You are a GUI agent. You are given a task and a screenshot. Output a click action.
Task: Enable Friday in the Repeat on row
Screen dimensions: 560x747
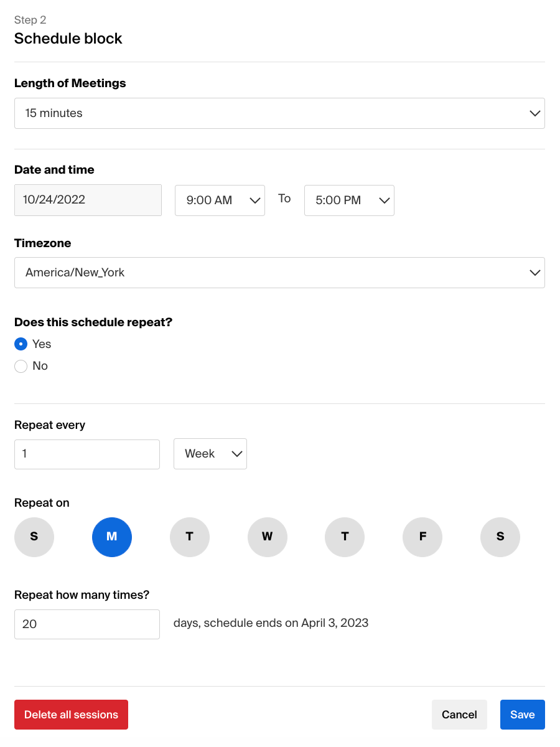pyautogui.click(x=422, y=537)
